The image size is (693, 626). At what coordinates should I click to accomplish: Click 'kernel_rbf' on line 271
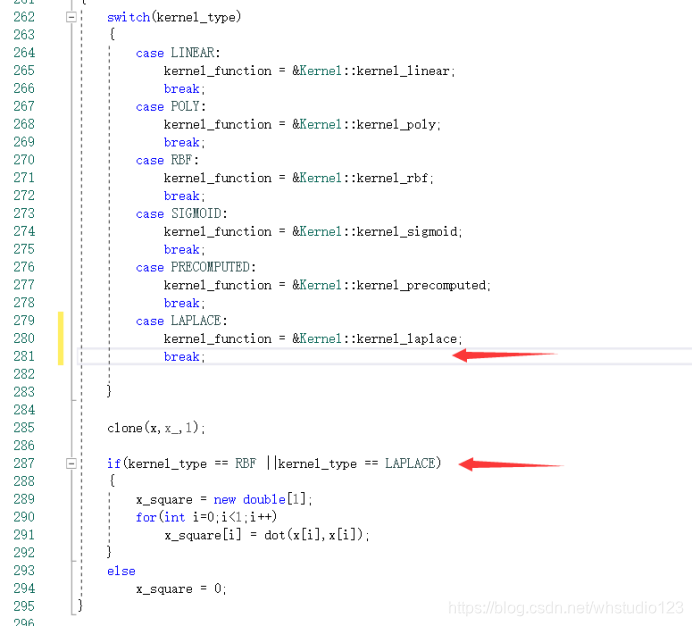coord(392,178)
